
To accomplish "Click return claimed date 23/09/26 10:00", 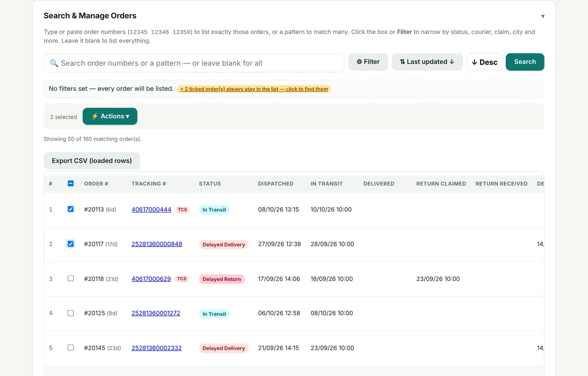I will click(x=438, y=279).
